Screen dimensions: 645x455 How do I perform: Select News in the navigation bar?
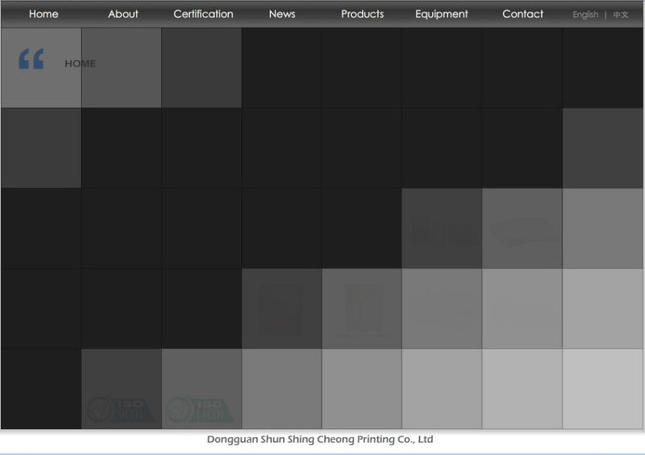282,14
